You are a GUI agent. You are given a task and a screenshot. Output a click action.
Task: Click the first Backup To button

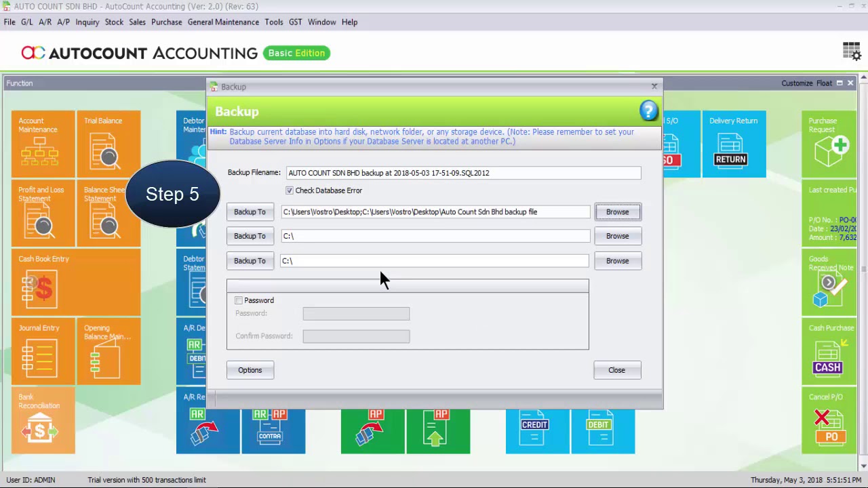tap(250, 212)
